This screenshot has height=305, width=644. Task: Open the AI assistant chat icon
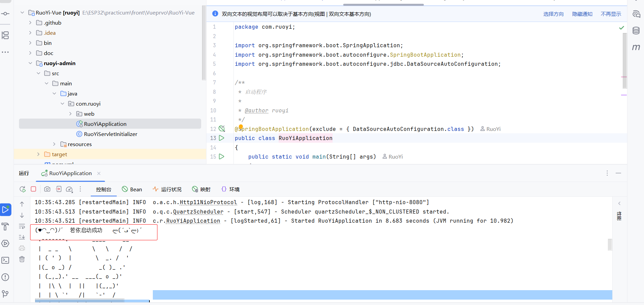point(636,14)
